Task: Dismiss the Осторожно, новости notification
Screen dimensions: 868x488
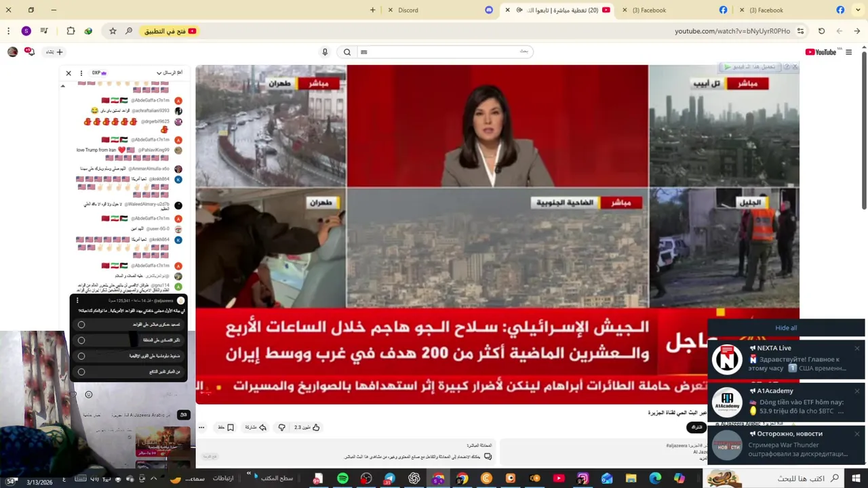Action: point(857,434)
